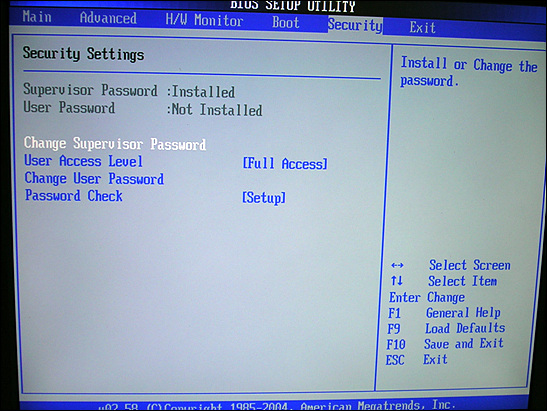Click the F1 General Help hint
The image size is (547, 411).
444,313
